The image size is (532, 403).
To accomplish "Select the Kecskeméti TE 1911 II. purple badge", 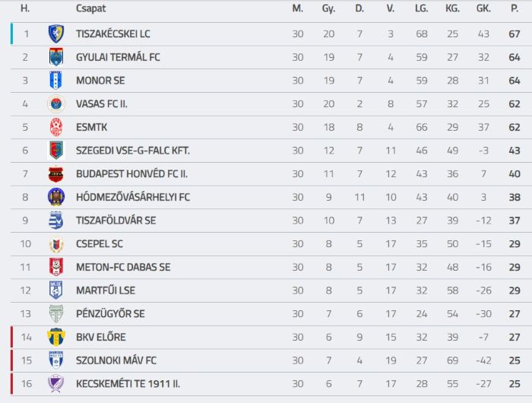I will (x=56, y=384).
